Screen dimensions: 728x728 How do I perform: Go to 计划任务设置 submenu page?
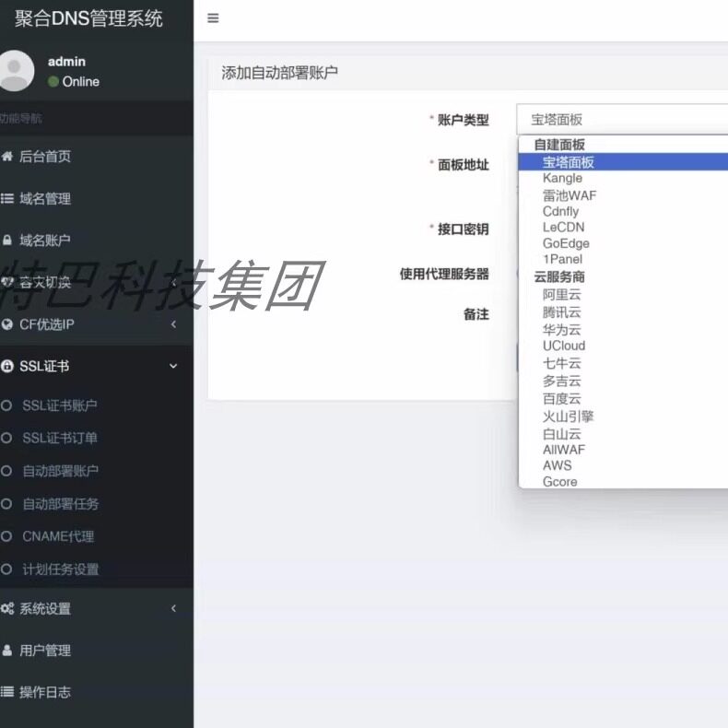[60, 569]
